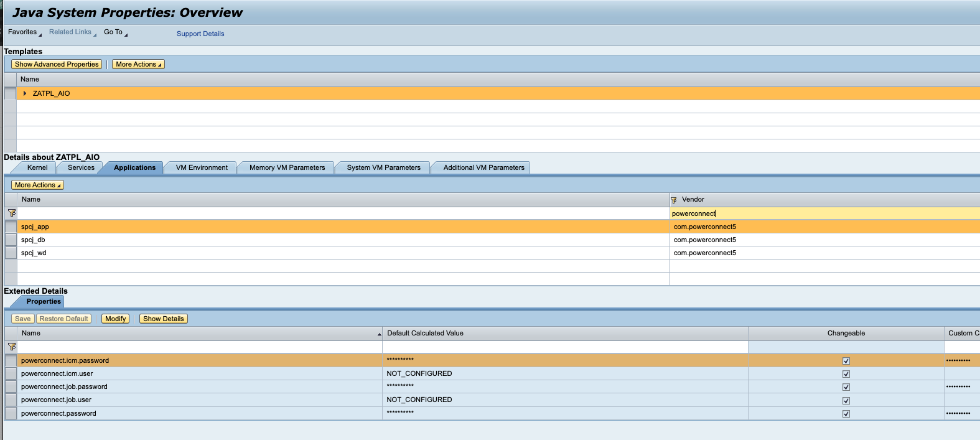Click the Vendor filter field containing powerconnect

821,213
